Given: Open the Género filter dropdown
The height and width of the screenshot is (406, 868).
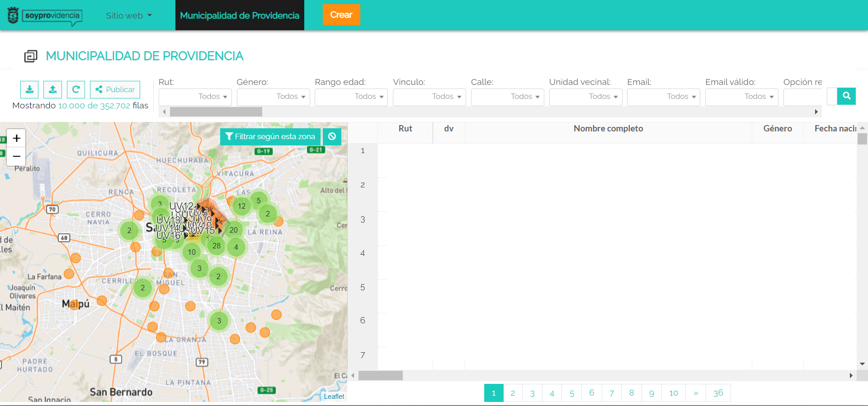Looking at the screenshot, I should point(273,97).
